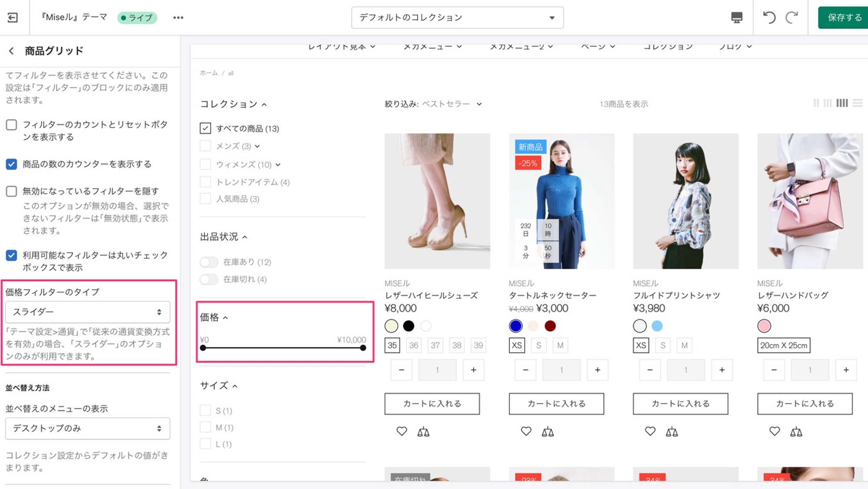The width and height of the screenshot is (868, 489).
Task: Add レザーハンドバッグ to wishlist heart
Action: 775,431
